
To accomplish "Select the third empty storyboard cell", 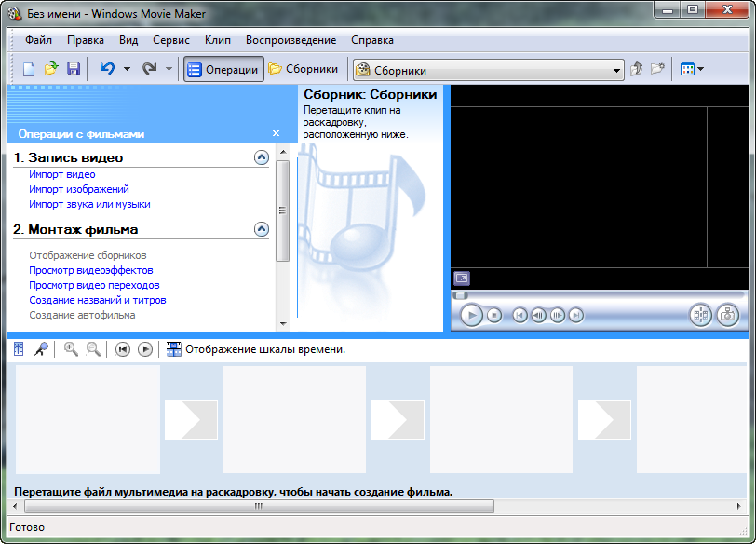I will pyautogui.click(x=501, y=419).
